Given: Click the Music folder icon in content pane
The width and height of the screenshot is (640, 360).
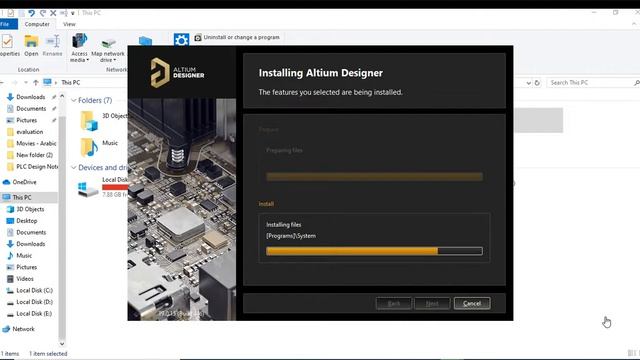Looking at the screenshot, I should pos(89,147).
